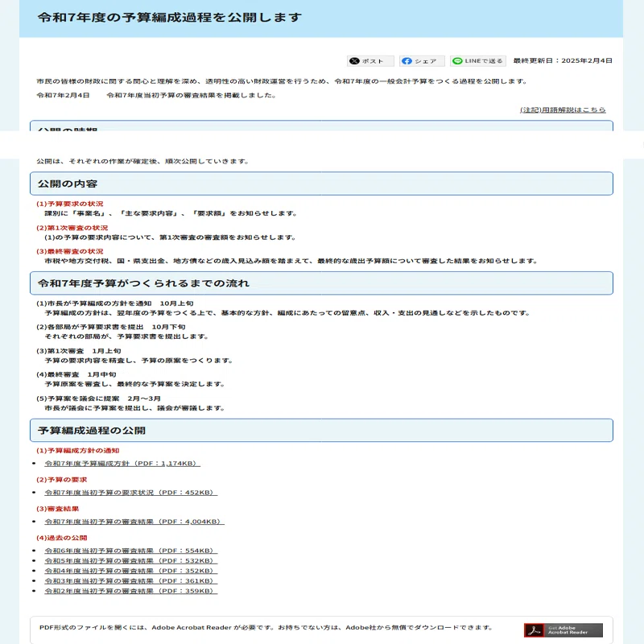Viewport: 644px width, 644px height.
Task: Open 令和3年度当初予算の審査結果 PDF link
Action: (x=131, y=580)
